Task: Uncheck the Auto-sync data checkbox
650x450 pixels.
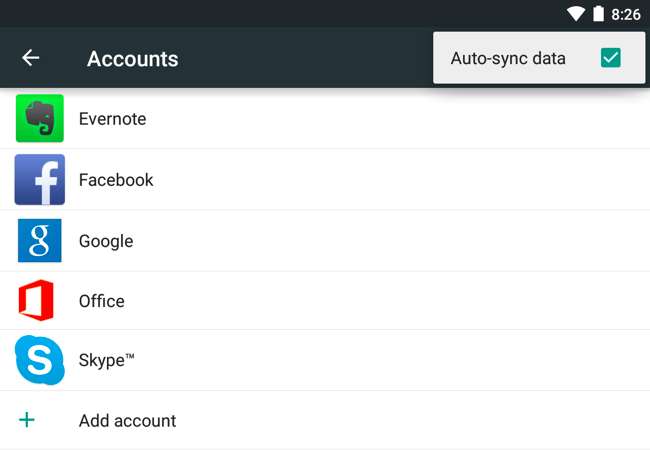Action: coord(610,58)
